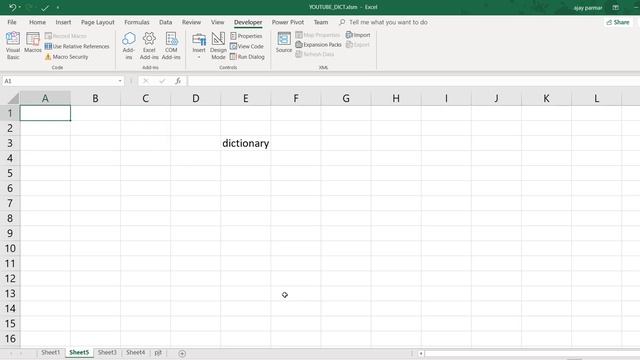Toggle Design Mode
Image resolution: width=640 pixels, height=360 pixels.
click(218, 45)
